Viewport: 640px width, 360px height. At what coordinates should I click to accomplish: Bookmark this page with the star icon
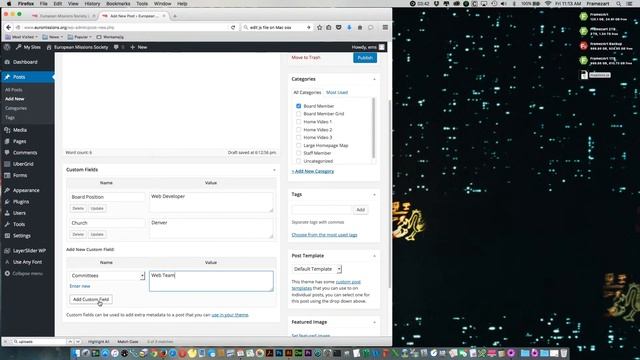coord(320,27)
